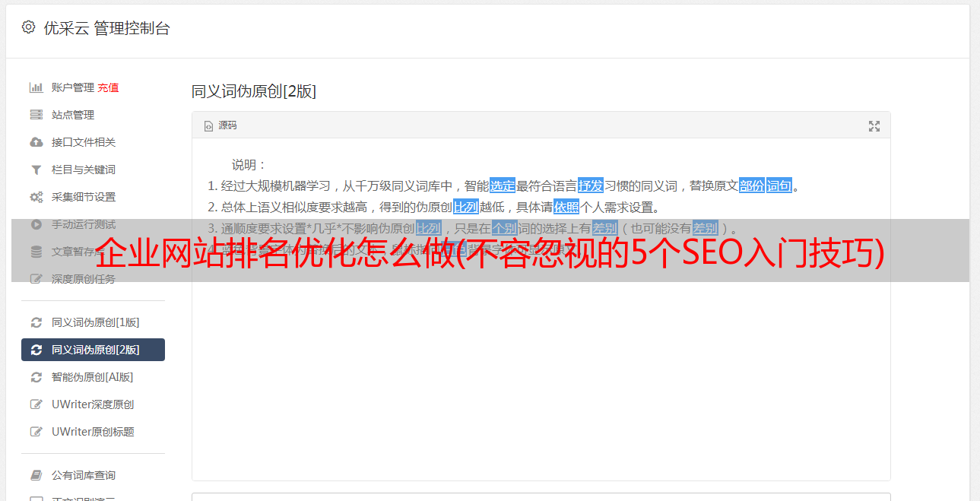Click the gear icon beside 优采云 管理控制台
980x501 pixels.
[x=28, y=27]
